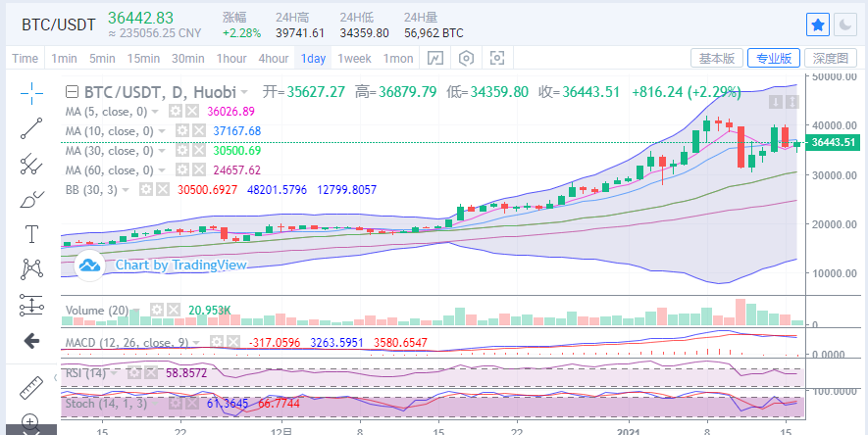Image resolution: width=868 pixels, height=435 pixels.
Task: Remove the RSI (14) indicator
Action: (150, 373)
